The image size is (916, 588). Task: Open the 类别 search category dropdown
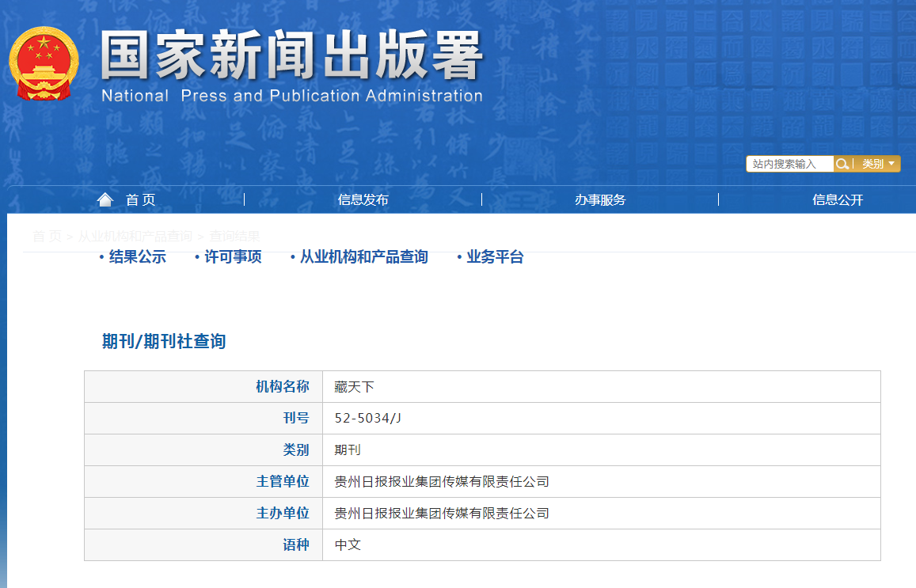click(877, 164)
